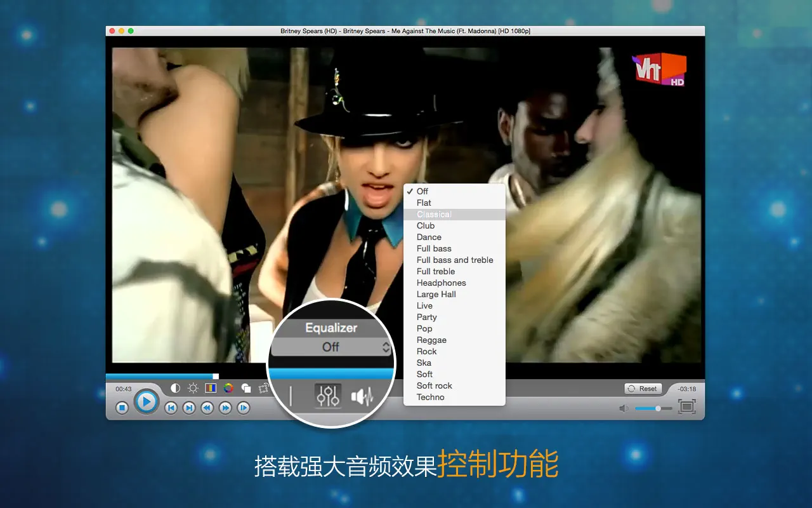Select the plain Full bass preset

tap(454, 248)
